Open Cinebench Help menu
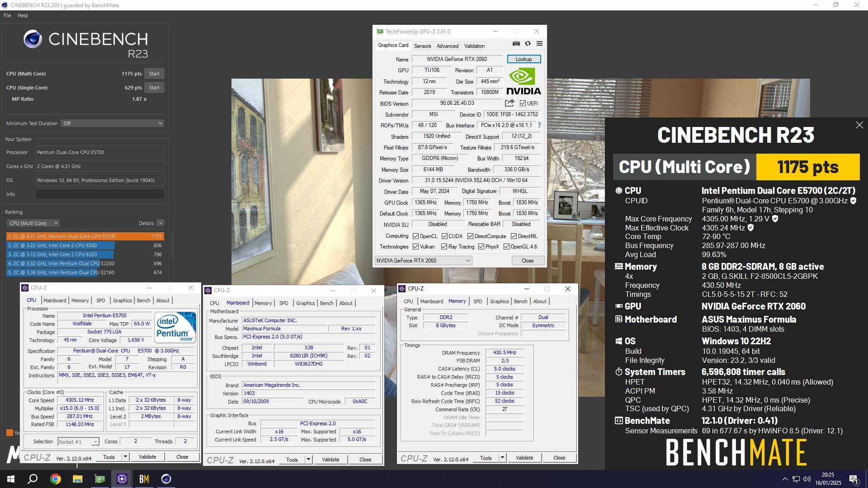The image size is (868, 488). tap(23, 15)
